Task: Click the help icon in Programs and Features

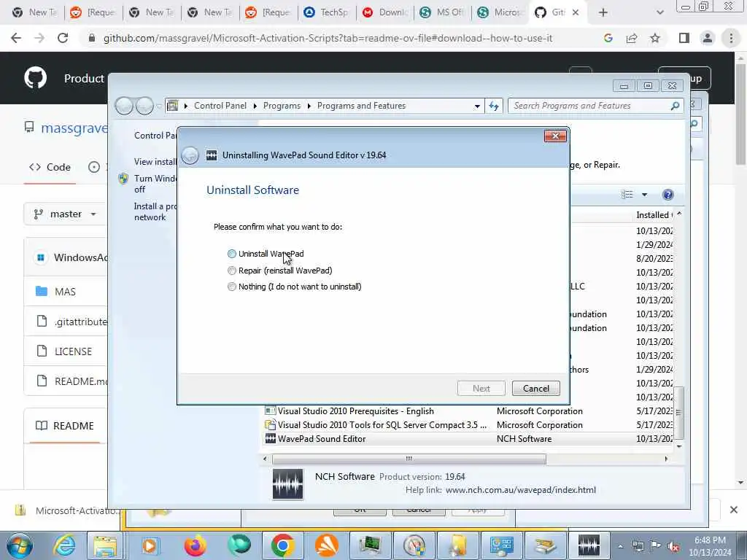Action: (x=668, y=194)
